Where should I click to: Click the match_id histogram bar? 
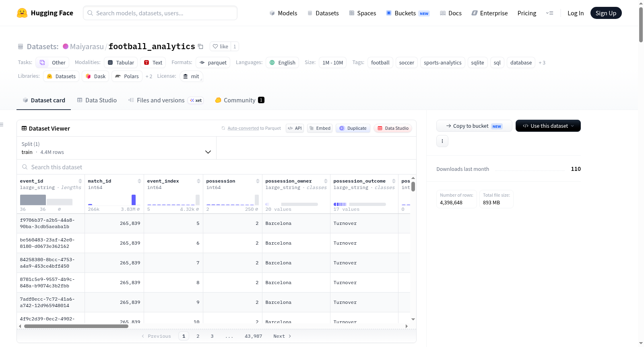[134, 200]
